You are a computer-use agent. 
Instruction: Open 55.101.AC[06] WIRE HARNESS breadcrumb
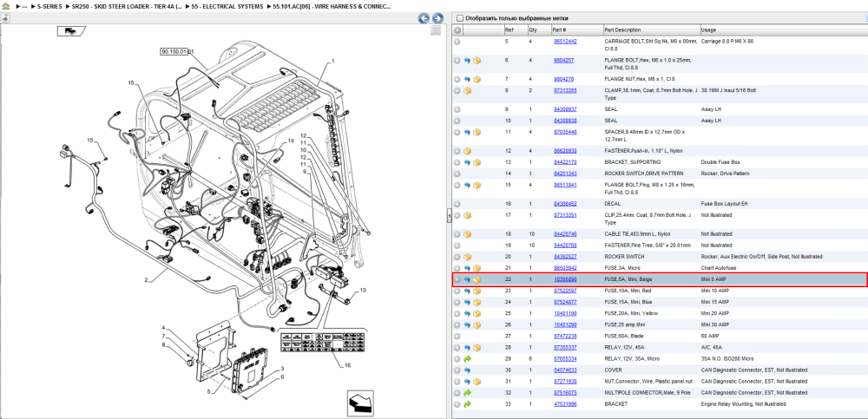pos(331,7)
